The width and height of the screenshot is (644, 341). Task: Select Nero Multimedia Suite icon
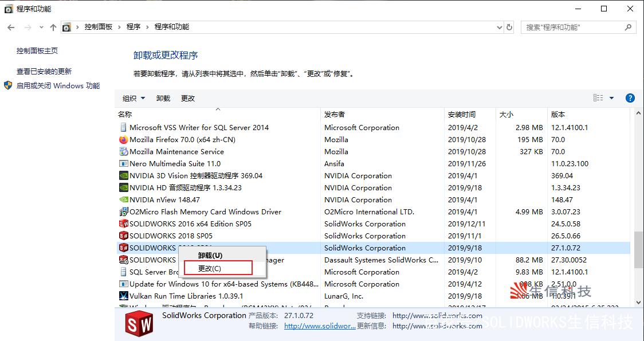tap(123, 163)
